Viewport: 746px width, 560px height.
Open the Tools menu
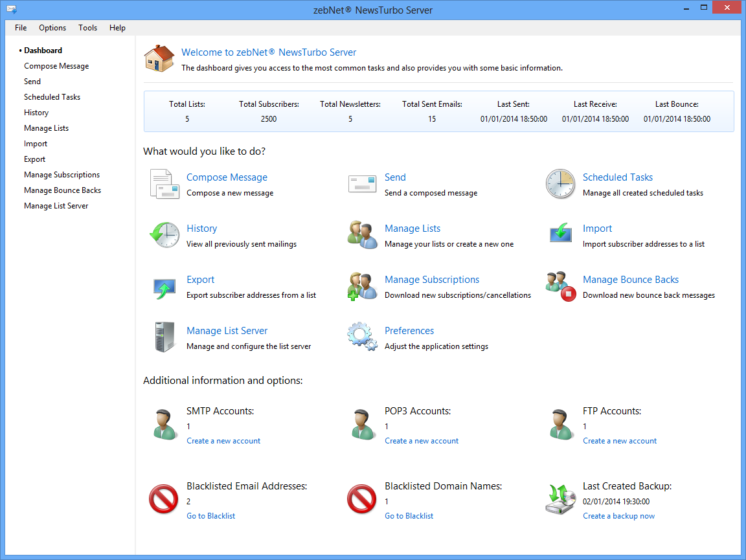tap(87, 28)
